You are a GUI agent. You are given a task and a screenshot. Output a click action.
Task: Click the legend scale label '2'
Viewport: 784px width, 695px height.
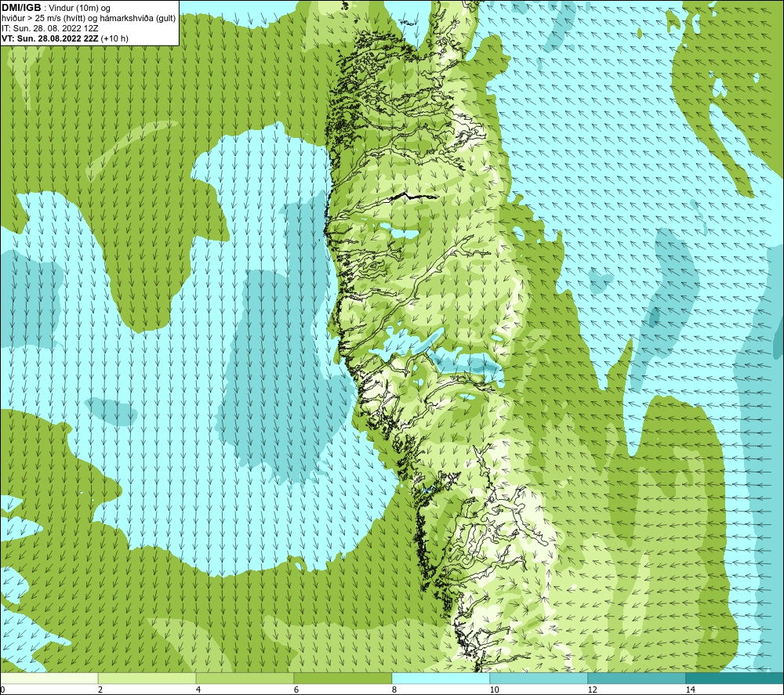pos(100,690)
